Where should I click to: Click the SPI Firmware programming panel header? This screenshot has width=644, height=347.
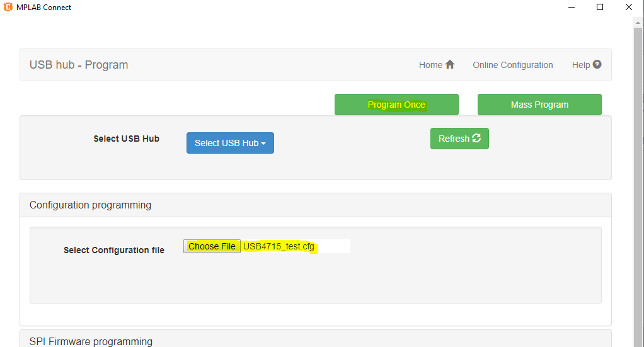(x=316, y=339)
